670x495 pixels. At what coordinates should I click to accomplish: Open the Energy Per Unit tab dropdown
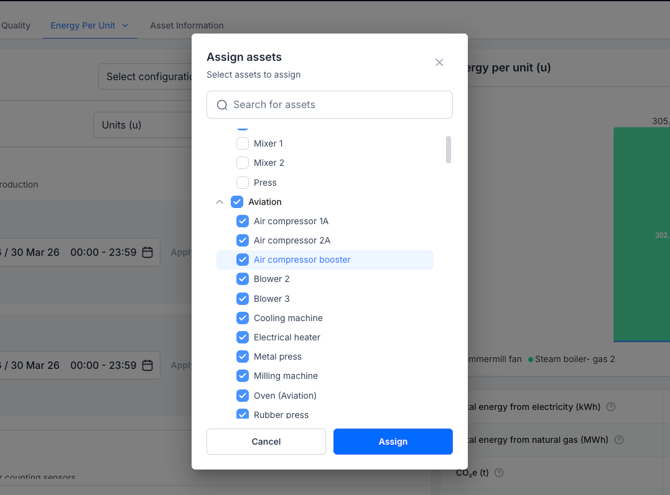[x=125, y=26]
